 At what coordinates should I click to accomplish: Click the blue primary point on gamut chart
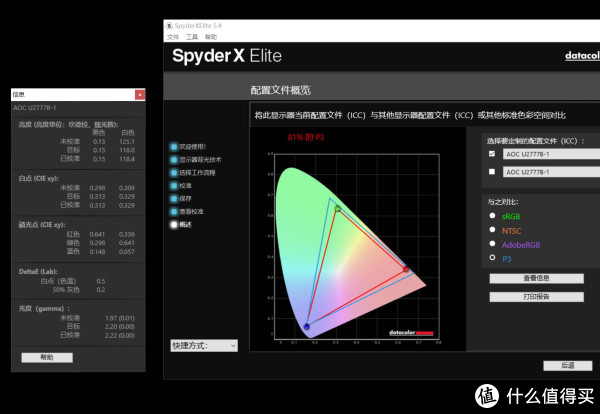[x=307, y=326]
